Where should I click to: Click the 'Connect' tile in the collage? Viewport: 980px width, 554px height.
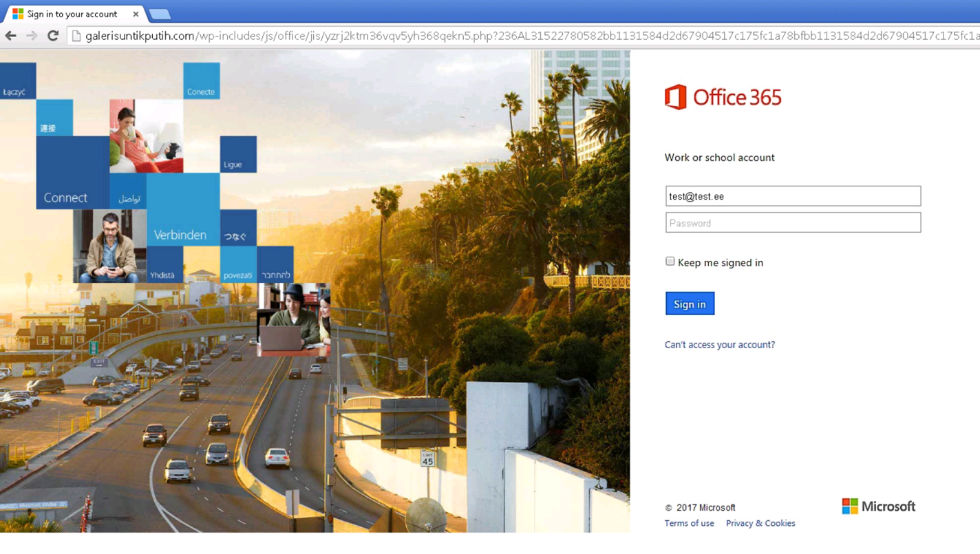[72, 173]
